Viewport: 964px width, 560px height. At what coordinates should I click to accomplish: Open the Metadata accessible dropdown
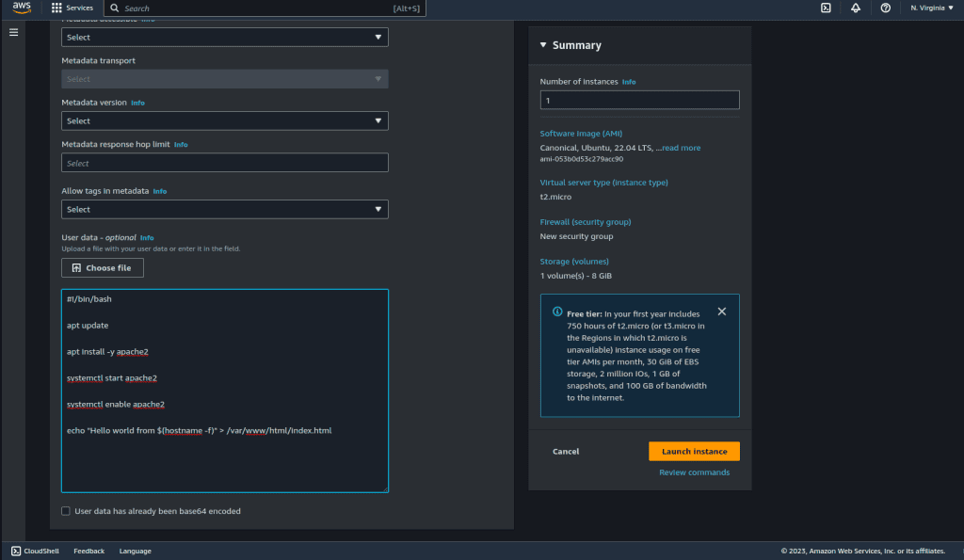coord(224,37)
